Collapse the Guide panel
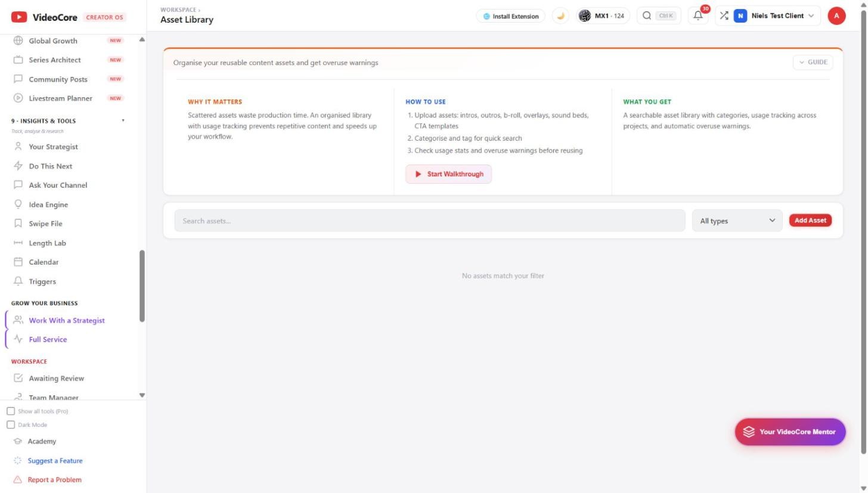This screenshot has height=493, width=868. [x=813, y=62]
